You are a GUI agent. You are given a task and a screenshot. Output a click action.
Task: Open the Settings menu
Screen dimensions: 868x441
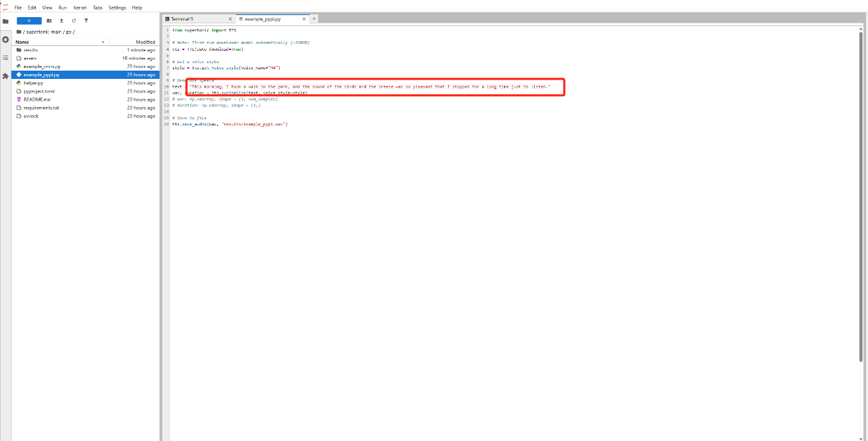pyautogui.click(x=117, y=8)
